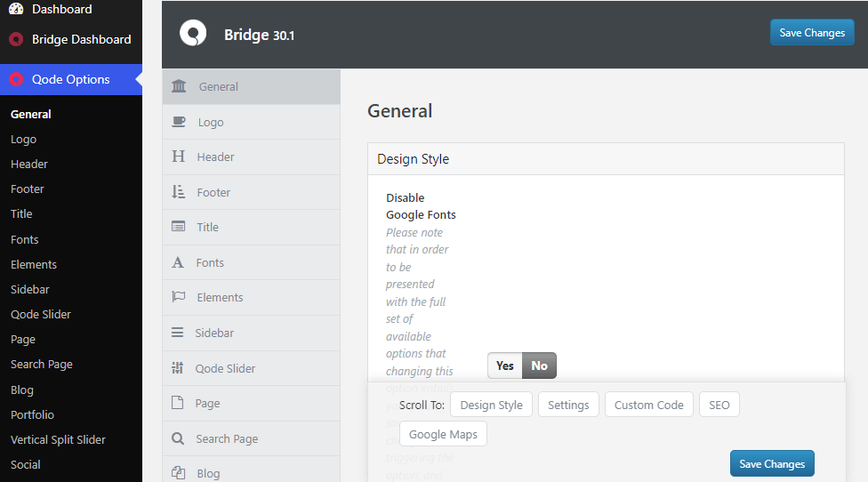Click the Footer sort icon
The image size is (868, 482).
[178, 192]
